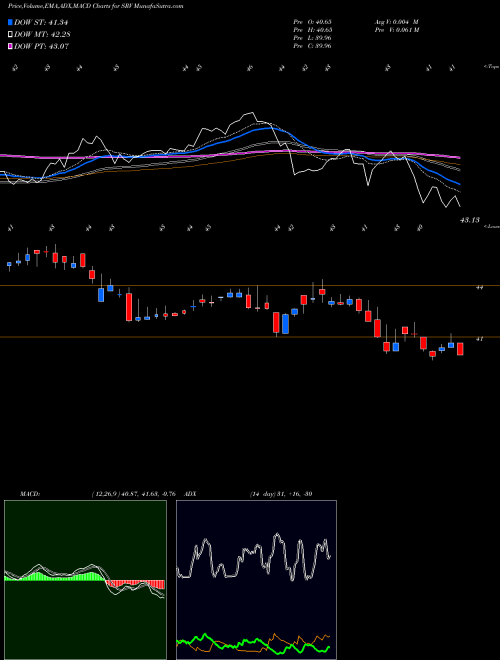
Task: Click the MACD: panel title
Action: [30, 494]
